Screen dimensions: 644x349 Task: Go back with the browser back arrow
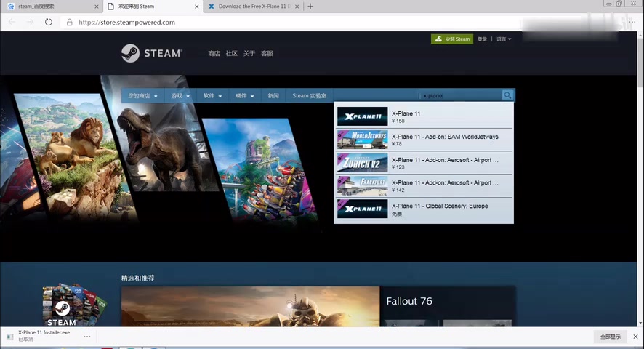tap(12, 23)
